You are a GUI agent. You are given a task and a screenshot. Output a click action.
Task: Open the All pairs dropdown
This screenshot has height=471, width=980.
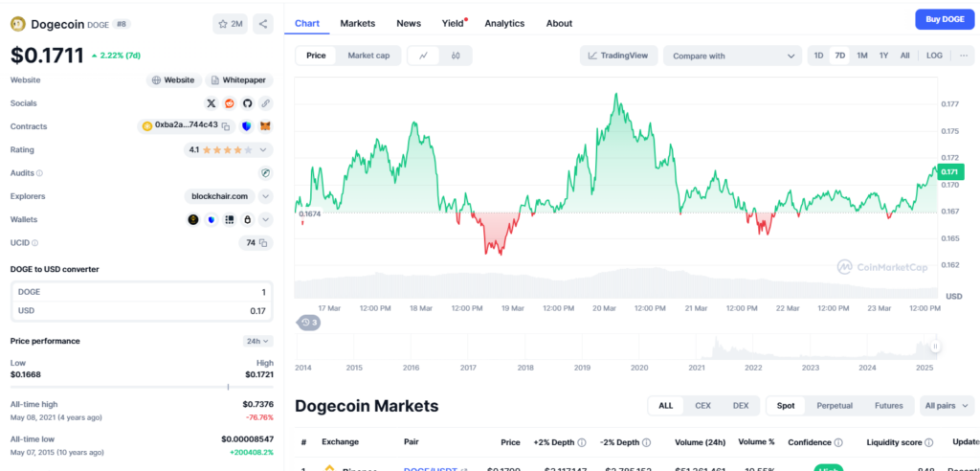pyautogui.click(x=947, y=406)
